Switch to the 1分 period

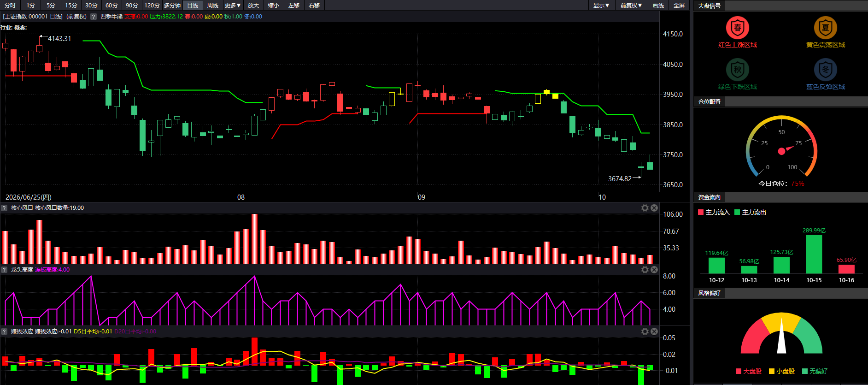tap(30, 5)
